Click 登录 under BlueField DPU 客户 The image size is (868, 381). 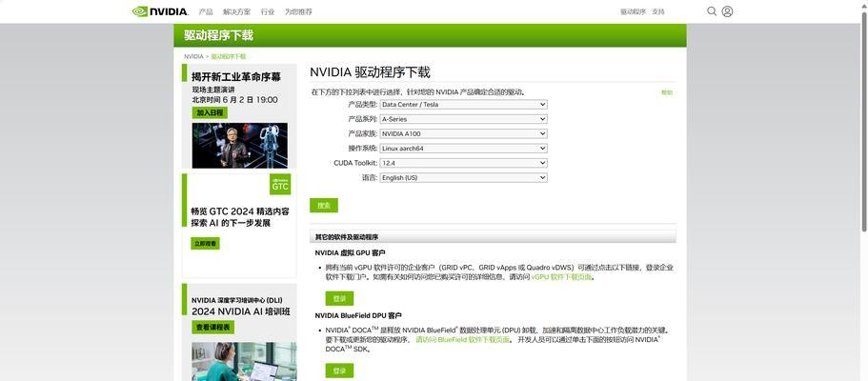click(339, 371)
